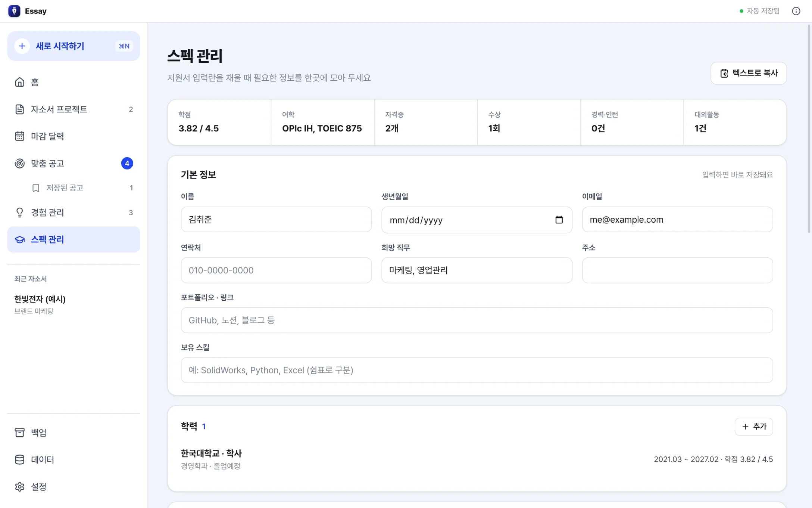812x508 pixels.
Task: Open the 홈 menu item
Action: 74,82
